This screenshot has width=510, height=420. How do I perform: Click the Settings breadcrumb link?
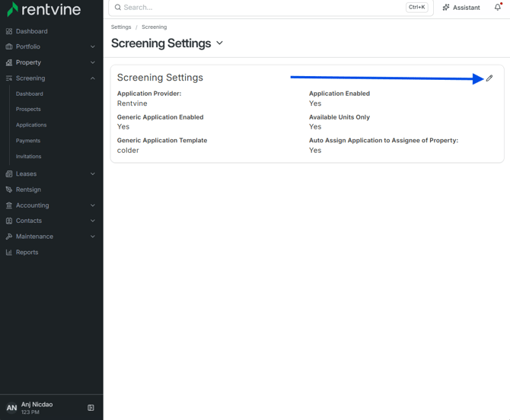coord(121,27)
